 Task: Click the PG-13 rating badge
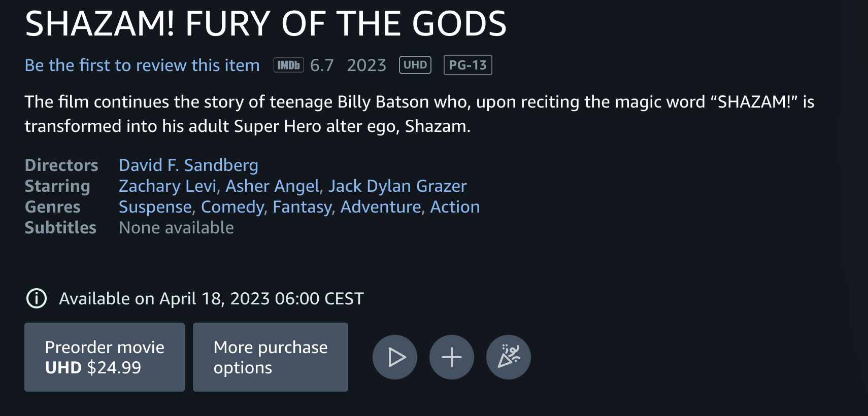pos(468,65)
